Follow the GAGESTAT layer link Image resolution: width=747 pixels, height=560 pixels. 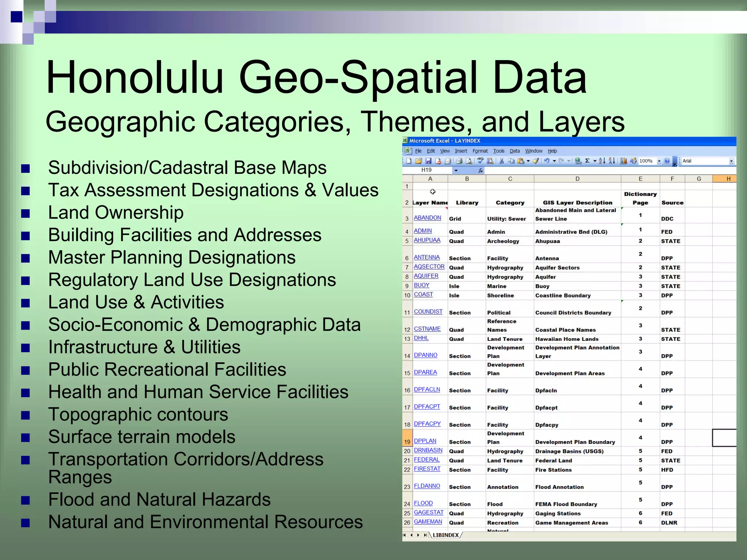pos(429,513)
